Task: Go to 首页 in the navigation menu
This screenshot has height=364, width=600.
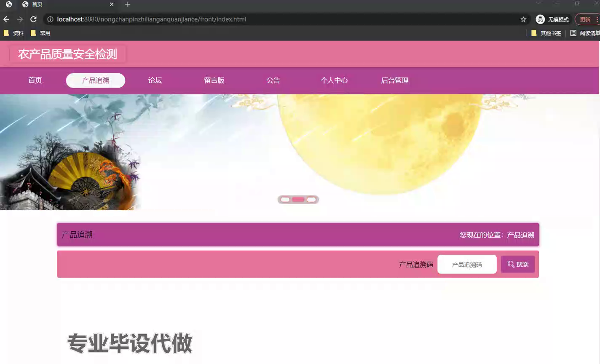Action: 35,80
